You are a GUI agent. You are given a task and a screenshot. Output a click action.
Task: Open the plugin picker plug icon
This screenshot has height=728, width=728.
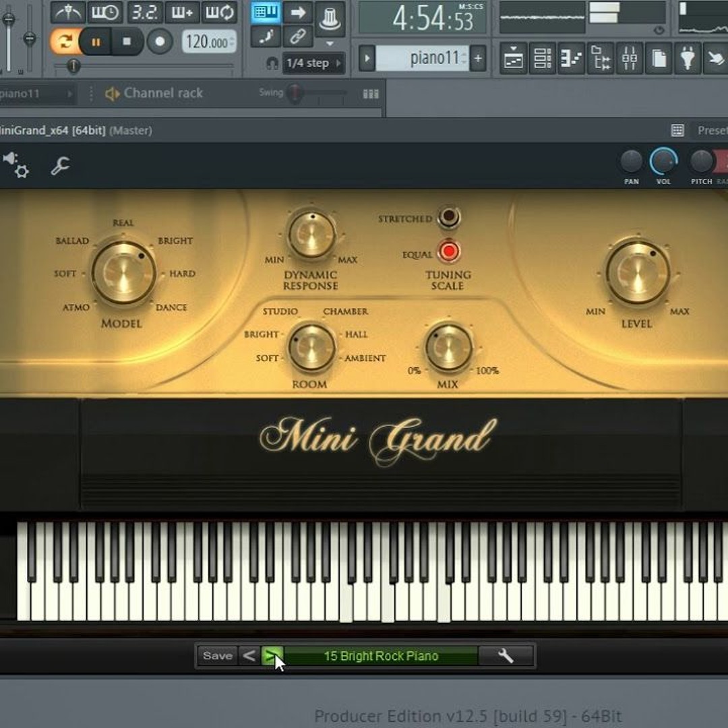[x=687, y=59]
